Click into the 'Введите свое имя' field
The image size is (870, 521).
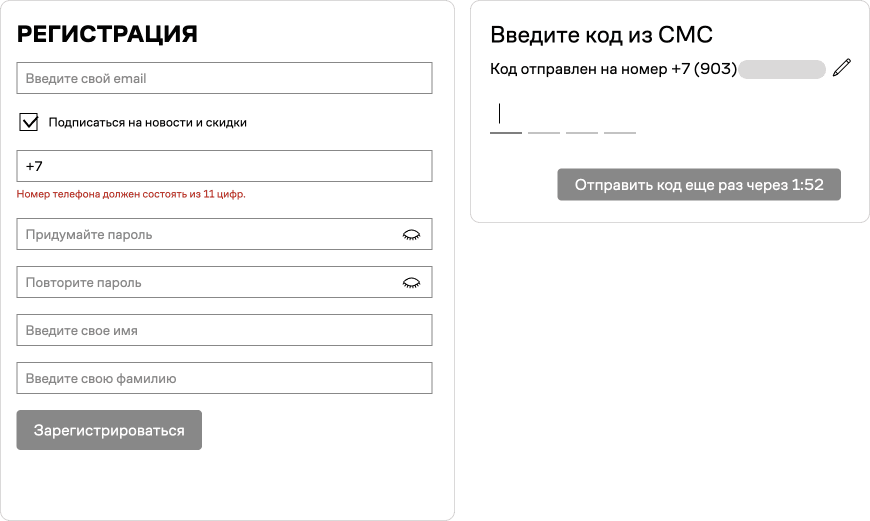coord(224,330)
